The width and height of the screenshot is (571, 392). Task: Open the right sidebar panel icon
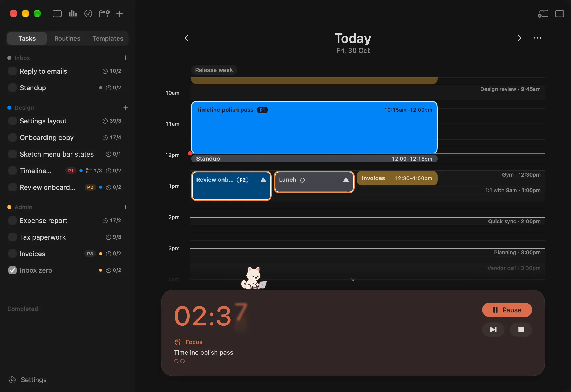[560, 14]
